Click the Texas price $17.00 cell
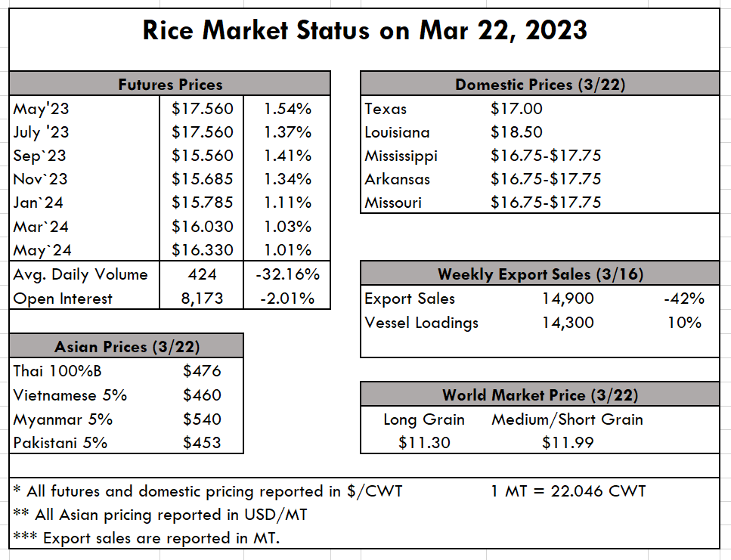 tap(516, 108)
